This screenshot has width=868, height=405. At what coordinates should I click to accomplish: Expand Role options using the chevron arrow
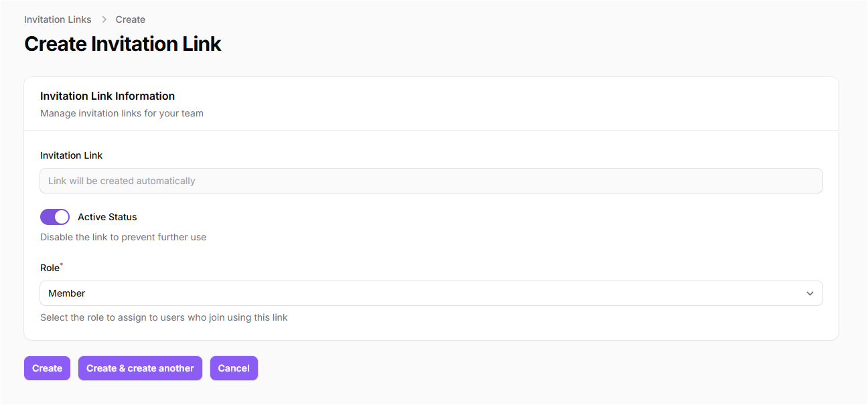click(810, 293)
